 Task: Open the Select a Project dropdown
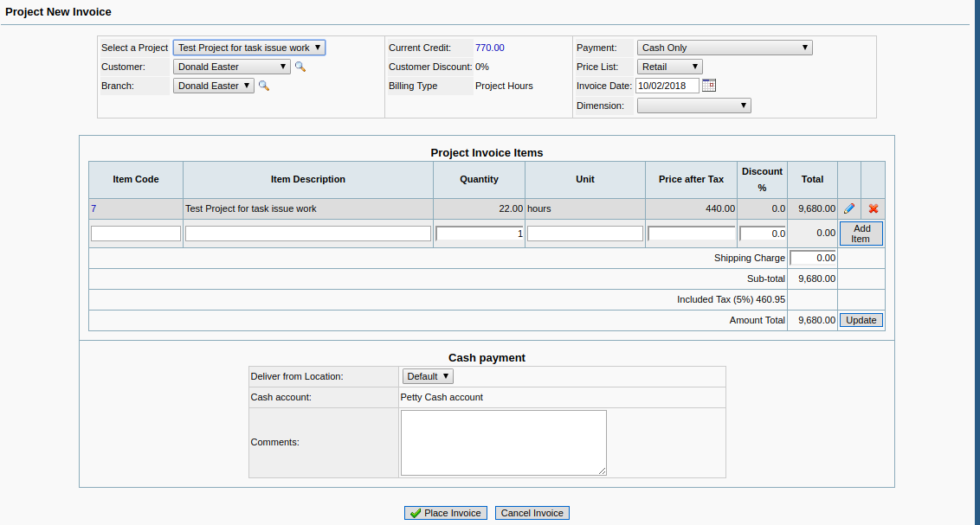tap(249, 48)
